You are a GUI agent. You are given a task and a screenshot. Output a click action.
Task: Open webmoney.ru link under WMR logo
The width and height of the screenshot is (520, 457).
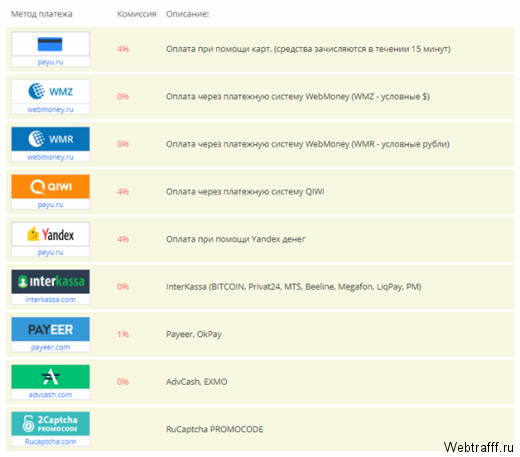pyautogui.click(x=50, y=157)
